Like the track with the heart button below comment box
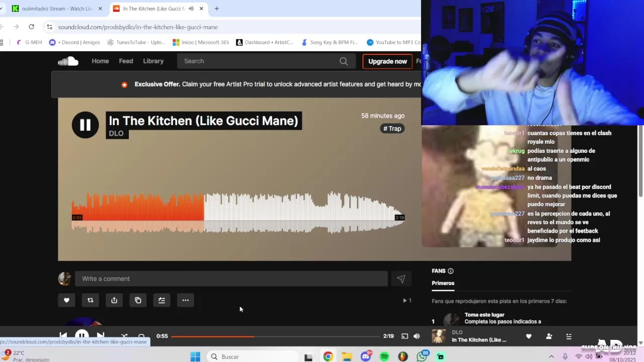 66,300
